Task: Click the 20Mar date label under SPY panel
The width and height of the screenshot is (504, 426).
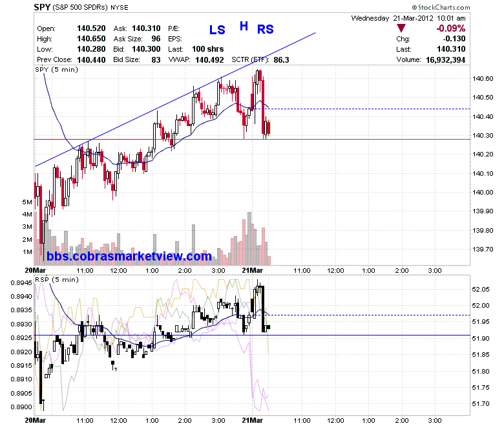Action: click(35, 270)
